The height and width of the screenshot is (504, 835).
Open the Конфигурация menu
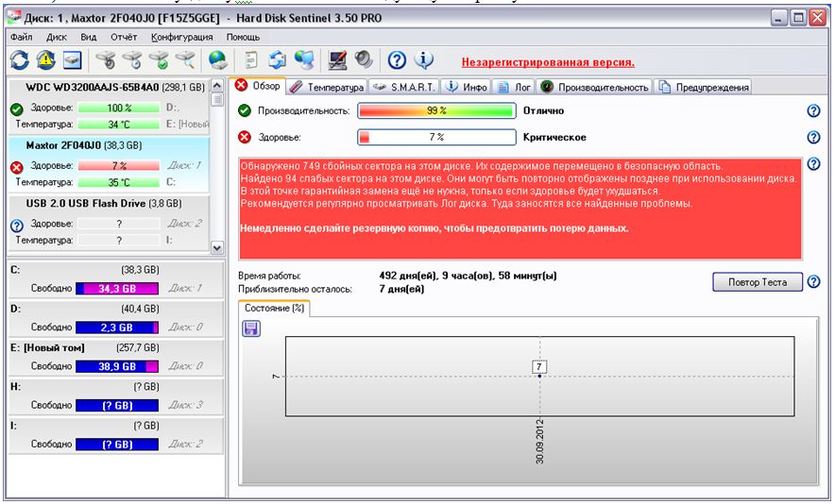(x=181, y=37)
